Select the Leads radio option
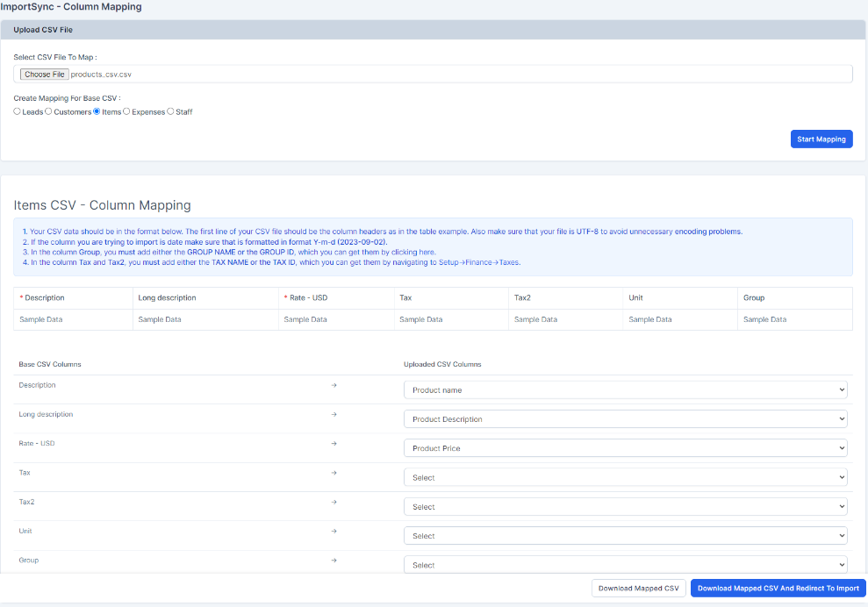 (18, 111)
